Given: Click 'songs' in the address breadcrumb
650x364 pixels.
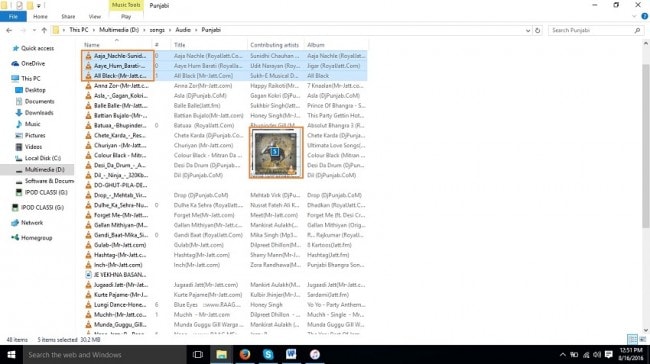Looking at the screenshot, I should click(157, 30).
